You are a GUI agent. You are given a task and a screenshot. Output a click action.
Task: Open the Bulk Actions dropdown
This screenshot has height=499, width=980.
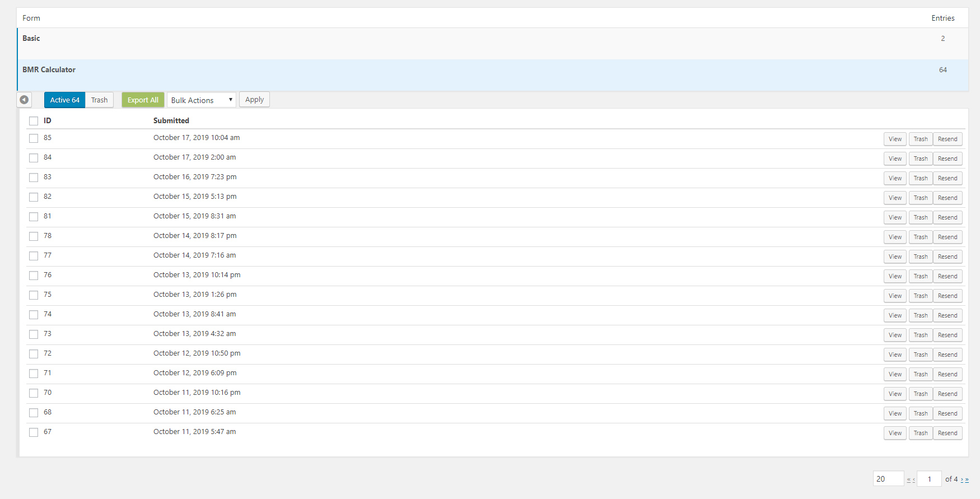pos(201,100)
